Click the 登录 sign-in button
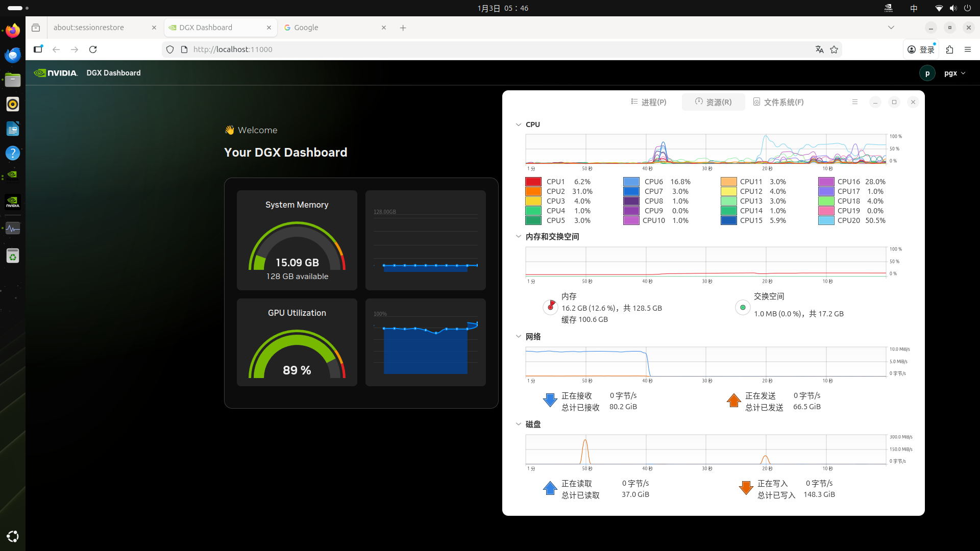The width and height of the screenshot is (980, 551). [921, 49]
